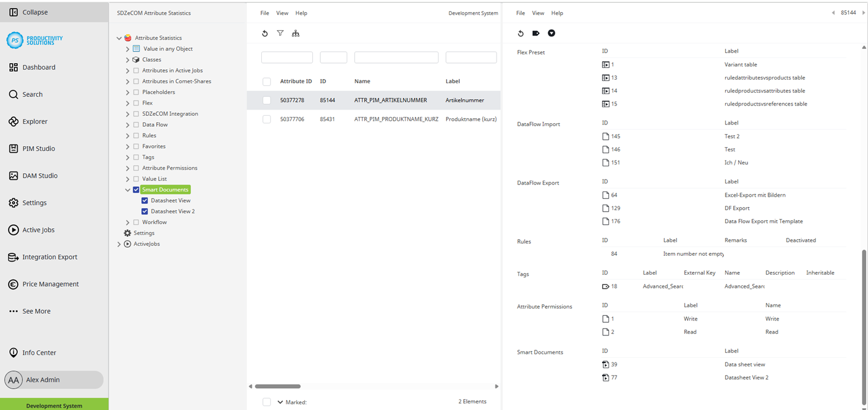Image resolution: width=868 pixels, height=410 pixels.
Task: Uncheck the Datasheet View checkbox
Action: click(x=145, y=201)
